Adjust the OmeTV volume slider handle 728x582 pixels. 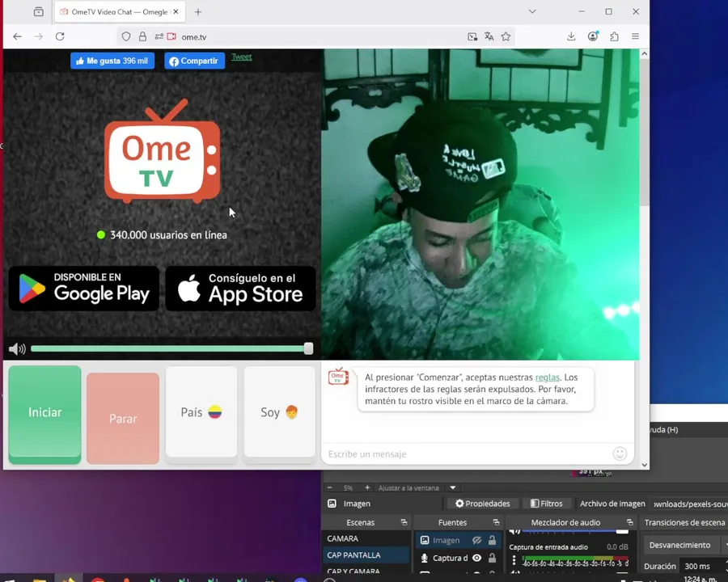tap(308, 348)
